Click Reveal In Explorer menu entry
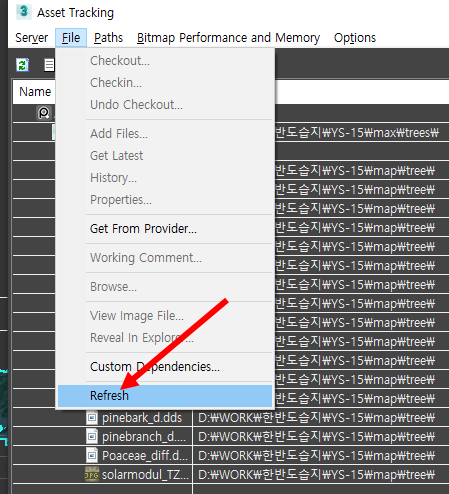449x494 pixels. coord(165,338)
